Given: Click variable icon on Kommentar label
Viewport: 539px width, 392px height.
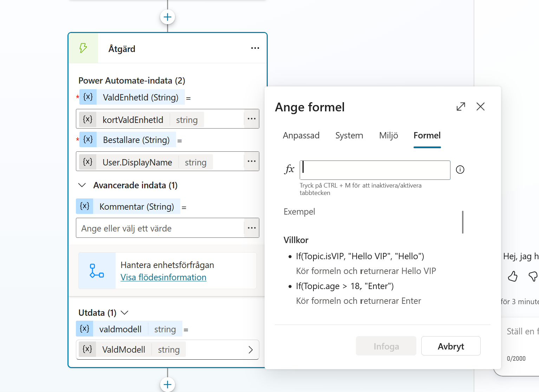Looking at the screenshot, I should pyautogui.click(x=85, y=206).
